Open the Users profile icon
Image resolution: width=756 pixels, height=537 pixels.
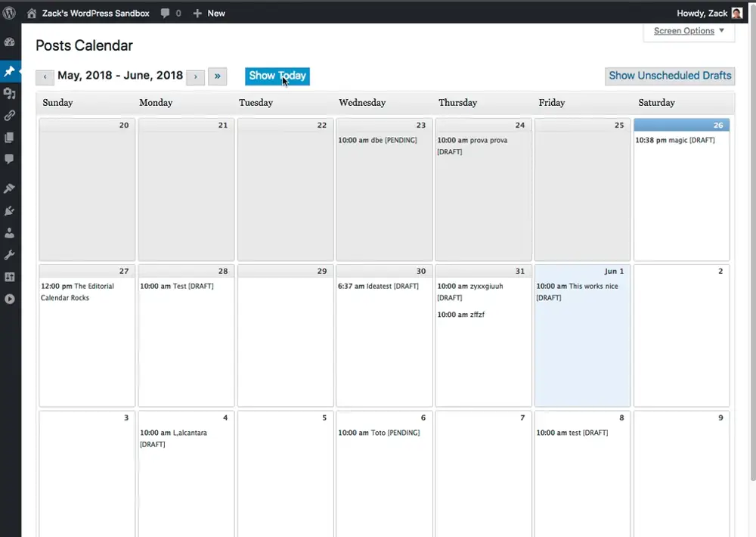click(10, 233)
